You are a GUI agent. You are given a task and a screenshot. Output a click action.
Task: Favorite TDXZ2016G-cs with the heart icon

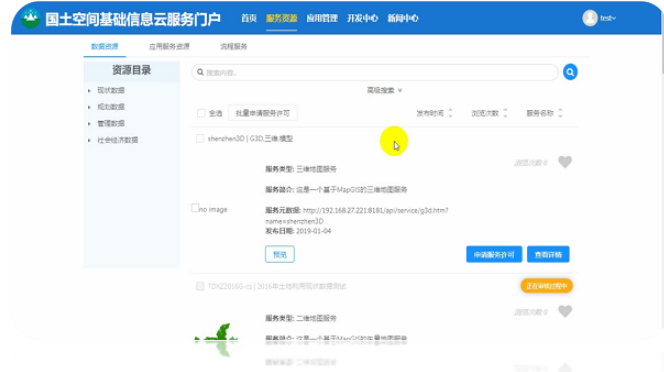[x=565, y=311]
